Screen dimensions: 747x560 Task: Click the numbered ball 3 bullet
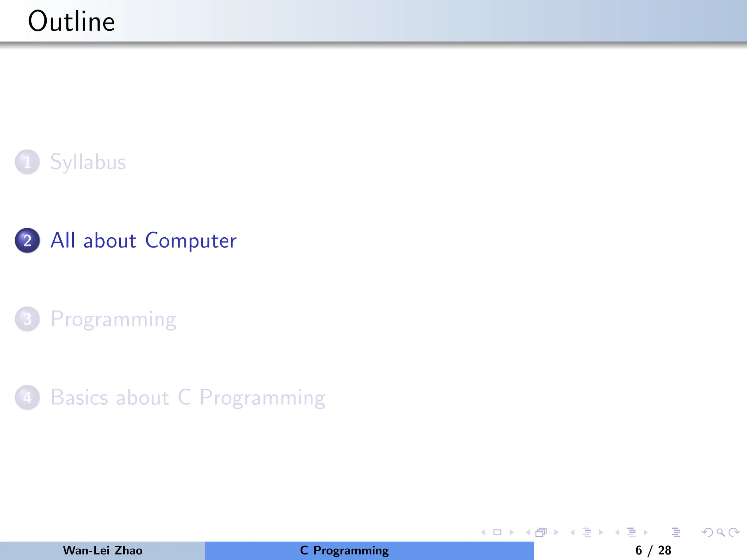pyautogui.click(x=27, y=319)
